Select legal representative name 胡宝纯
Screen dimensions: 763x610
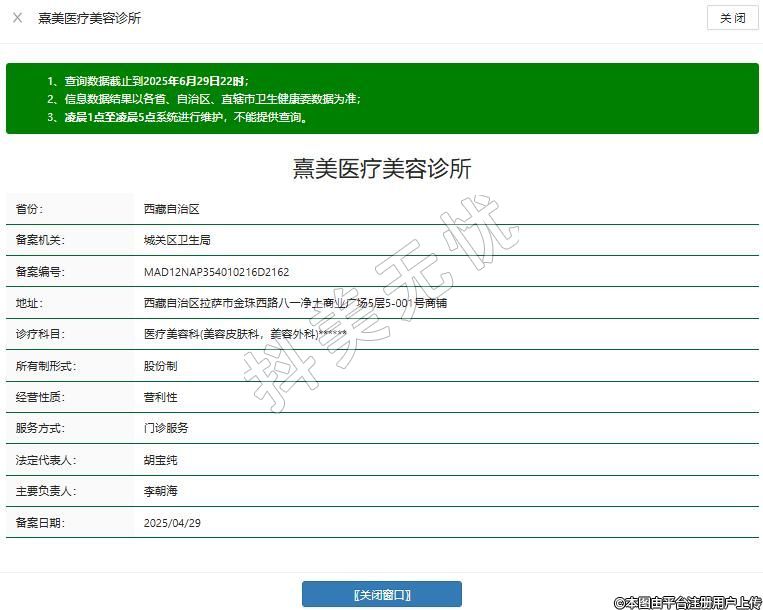(x=160, y=460)
